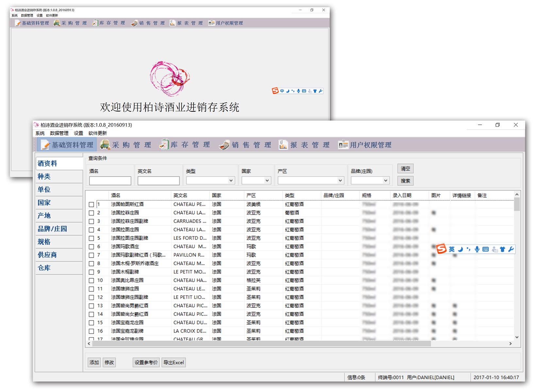Open 报表管理 chart icon in front window
Viewport: 536px width, 392px height.
tap(283, 144)
